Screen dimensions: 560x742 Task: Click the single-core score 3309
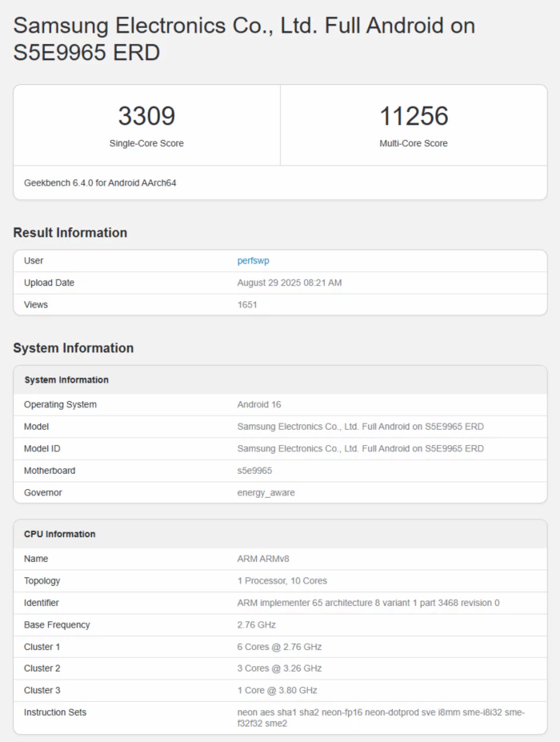point(146,117)
